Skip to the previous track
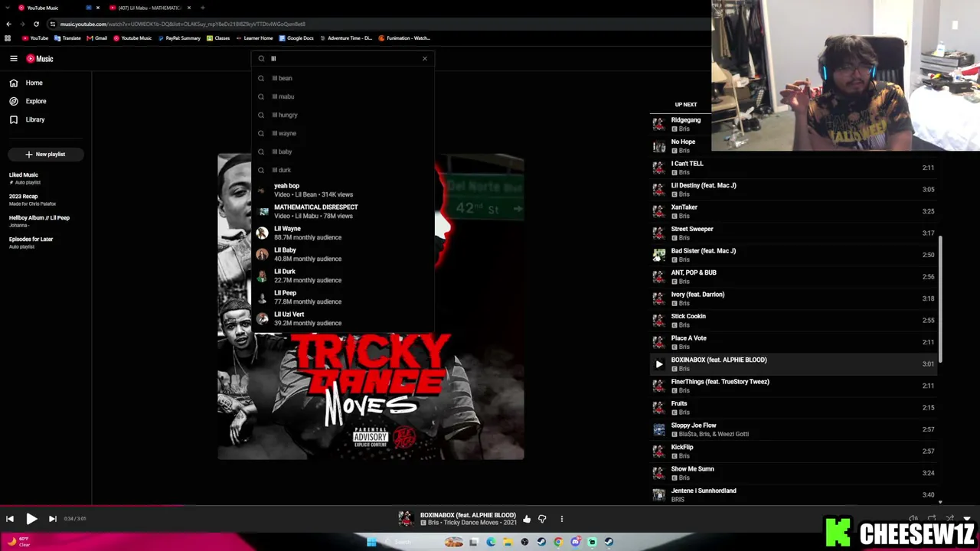The image size is (980, 551). [10, 519]
